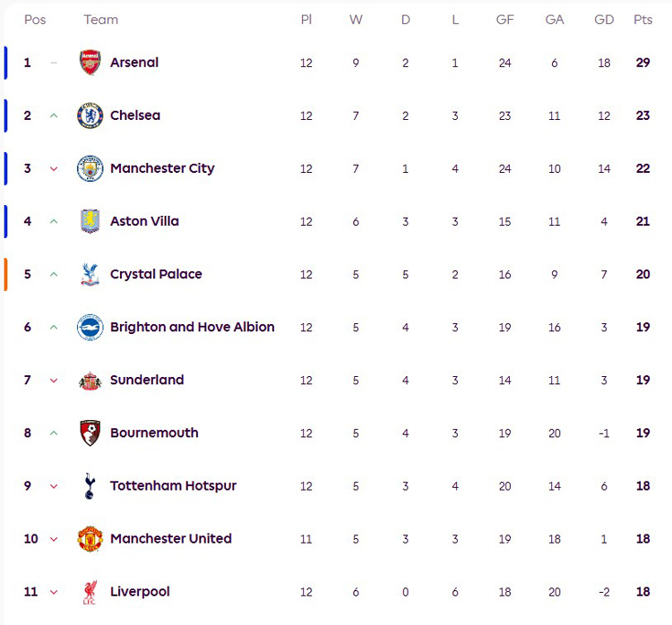Click the GF column header
Viewport: 672px width, 625px height.
(504, 20)
